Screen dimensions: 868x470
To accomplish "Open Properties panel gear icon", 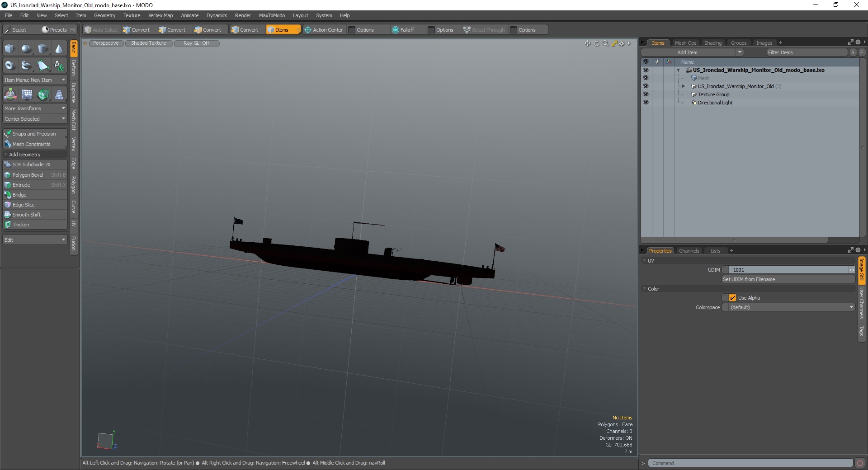I will point(858,250).
